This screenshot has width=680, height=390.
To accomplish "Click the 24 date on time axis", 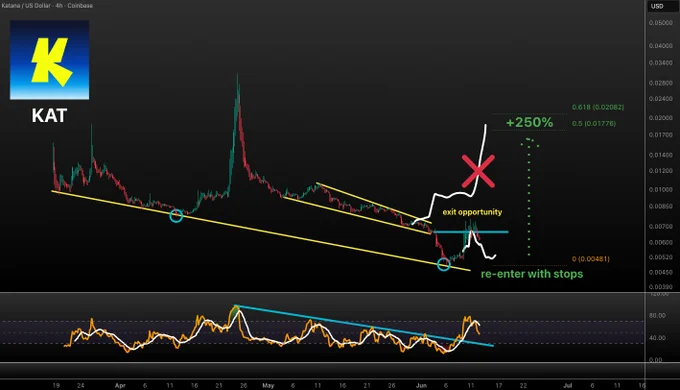I will pos(81,385).
